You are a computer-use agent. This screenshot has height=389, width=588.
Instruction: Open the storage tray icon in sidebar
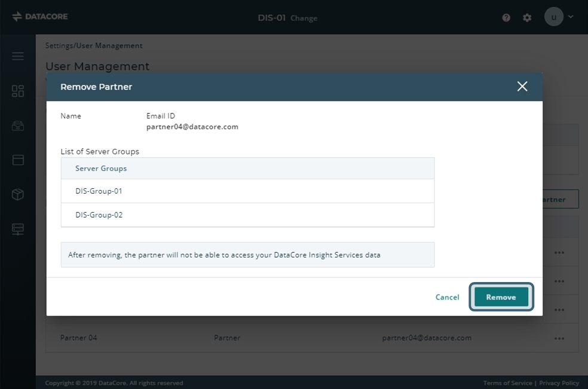pos(17,125)
